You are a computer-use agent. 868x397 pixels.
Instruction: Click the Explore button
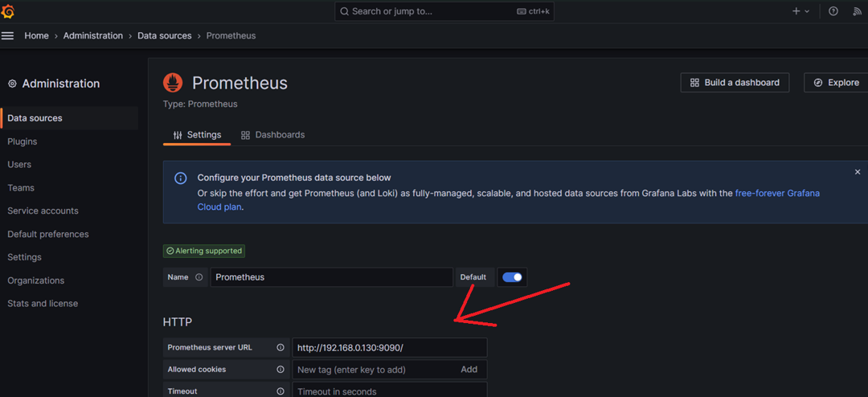(x=836, y=83)
